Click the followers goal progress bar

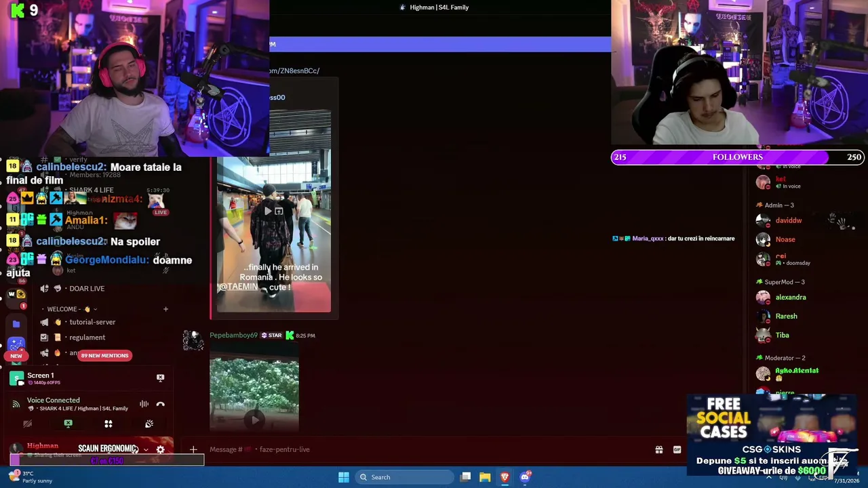click(738, 157)
